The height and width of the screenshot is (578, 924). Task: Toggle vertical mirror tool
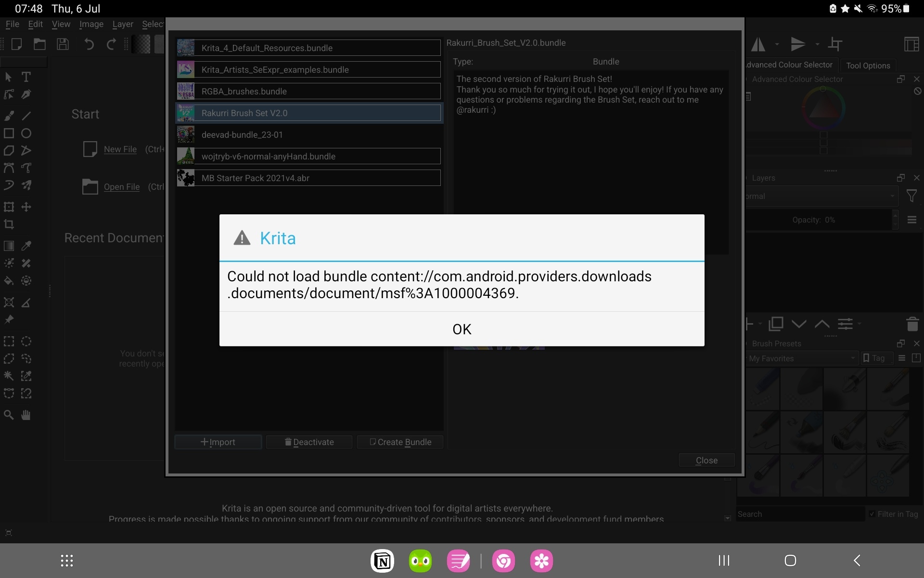coord(798,44)
